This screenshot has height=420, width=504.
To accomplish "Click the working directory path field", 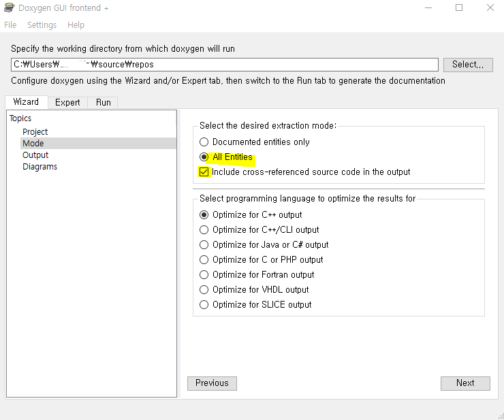I will click(x=225, y=65).
